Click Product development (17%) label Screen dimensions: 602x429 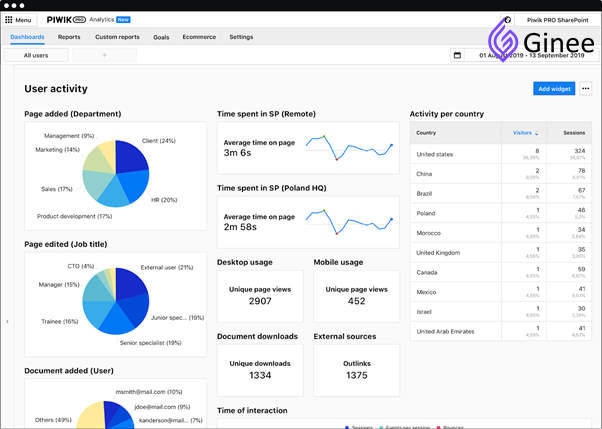coord(74,216)
